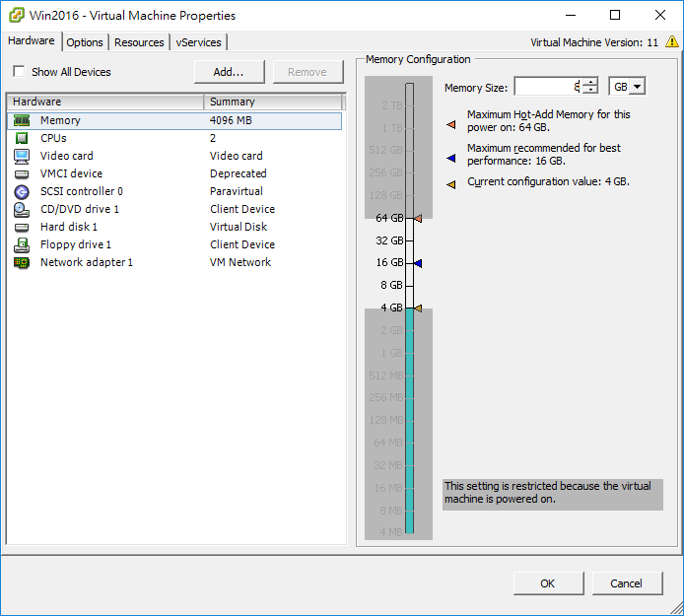The height and width of the screenshot is (616, 684).
Task: Click the Hardware column header
Action: click(105, 102)
